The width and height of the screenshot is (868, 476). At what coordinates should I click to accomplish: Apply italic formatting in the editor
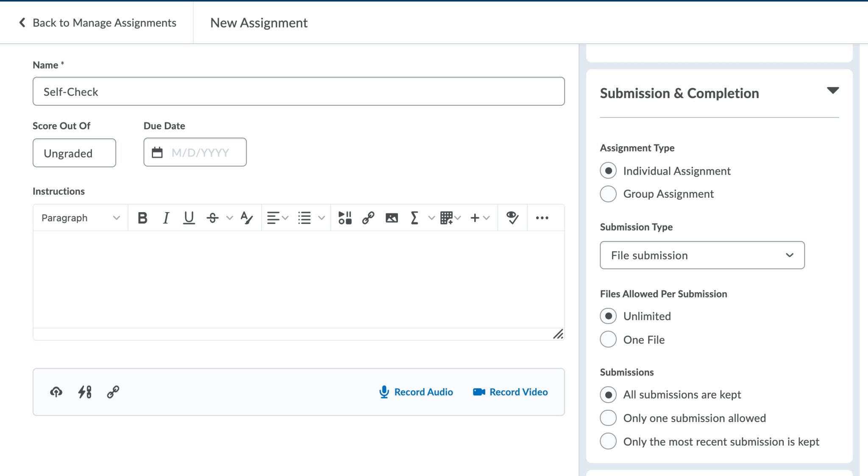pyautogui.click(x=166, y=218)
